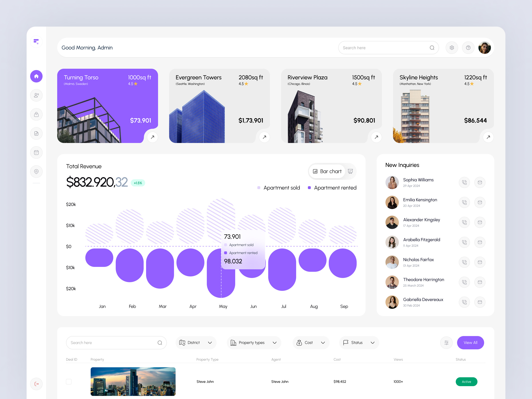This screenshot has width=532, height=399.
Task: Open the filter settings icon near View All
Action: click(446, 342)
